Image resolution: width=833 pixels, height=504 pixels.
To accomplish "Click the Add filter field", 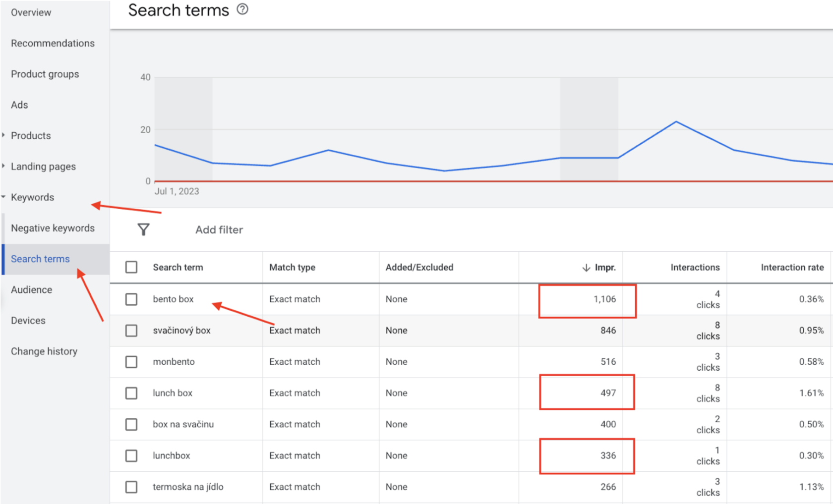I will pos(219,229).
